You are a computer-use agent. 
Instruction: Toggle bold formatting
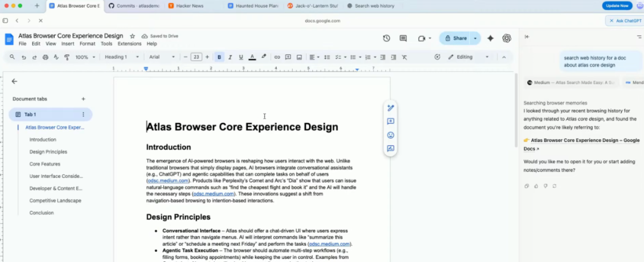pos(219,57)
